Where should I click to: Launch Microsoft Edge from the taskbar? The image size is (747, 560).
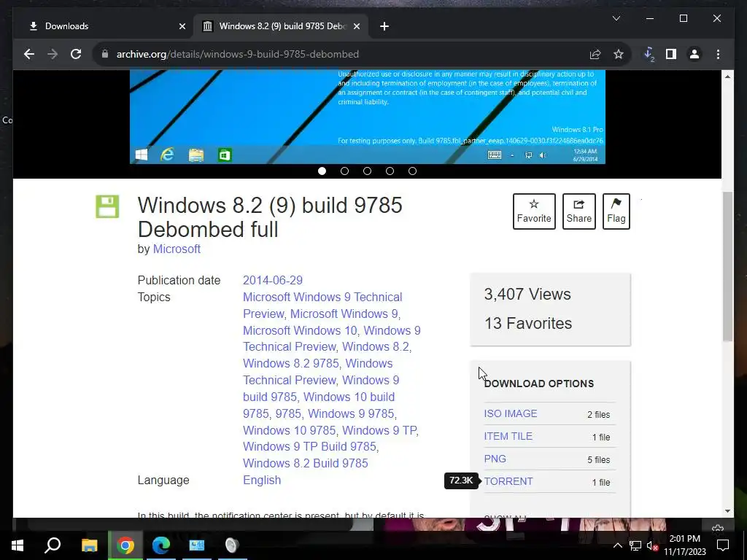(161, 545)
